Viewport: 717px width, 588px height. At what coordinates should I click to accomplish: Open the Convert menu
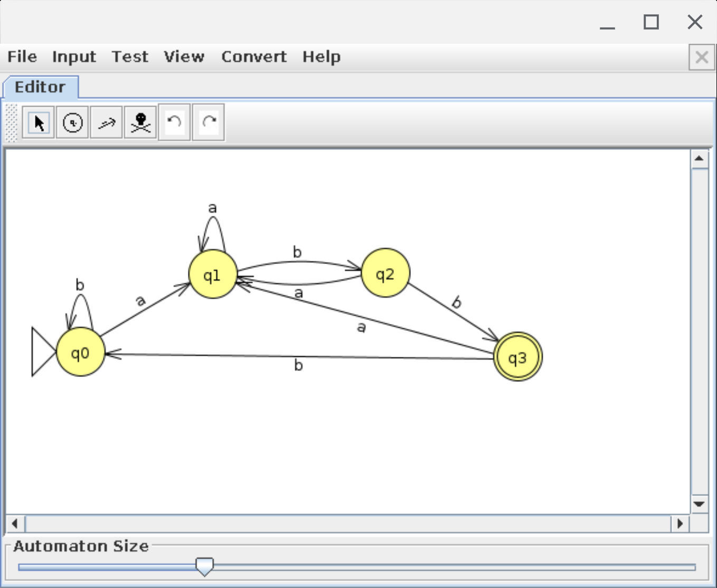[x=253, y=57]
